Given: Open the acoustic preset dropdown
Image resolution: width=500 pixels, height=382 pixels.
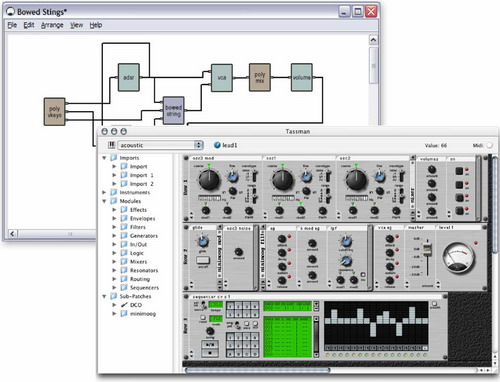Looking at the screenshot, I should click(x=160, y=145).
